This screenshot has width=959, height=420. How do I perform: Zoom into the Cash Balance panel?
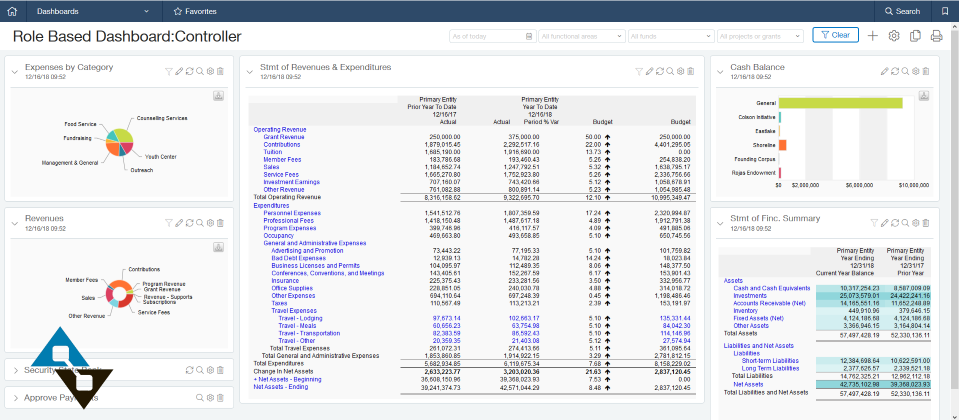905,72
